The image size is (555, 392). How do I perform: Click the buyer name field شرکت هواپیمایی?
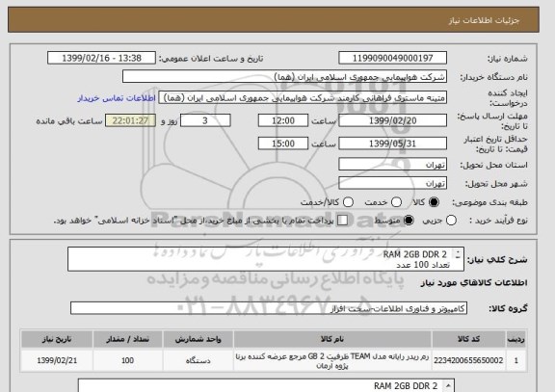[284, 76]
